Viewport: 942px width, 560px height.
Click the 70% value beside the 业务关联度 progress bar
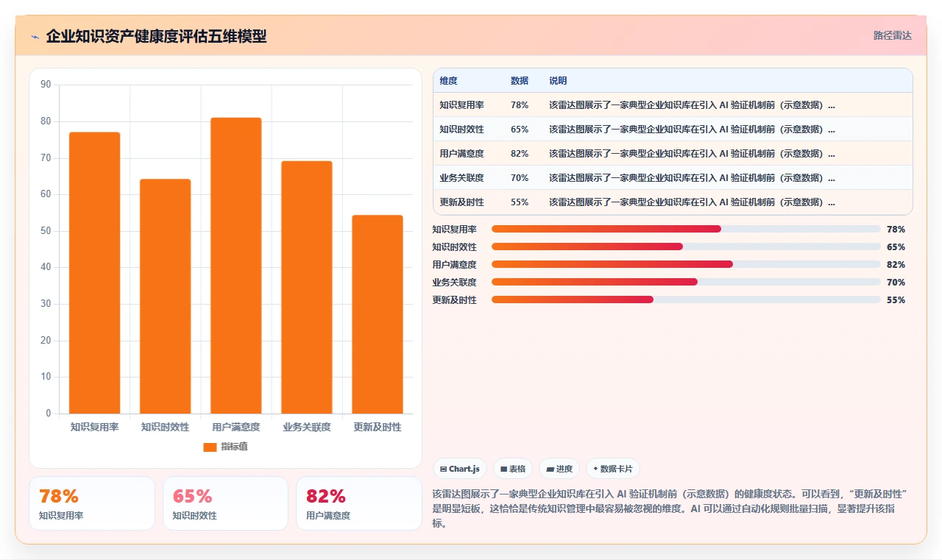tap(896, 283)
